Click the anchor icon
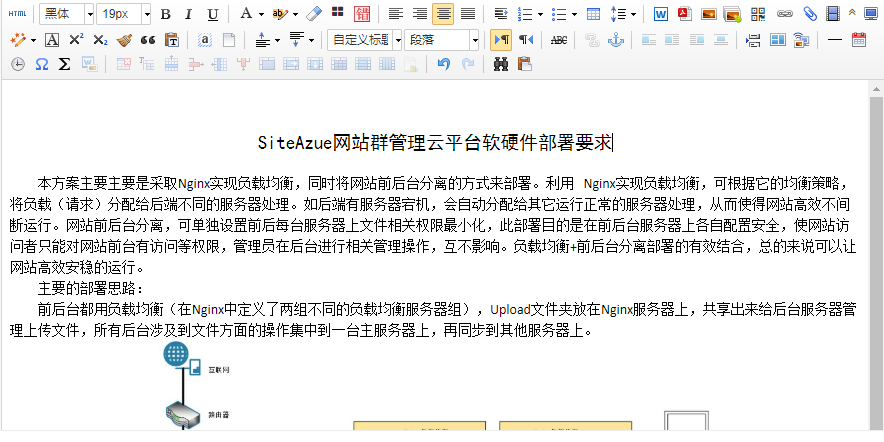This screenshot has width=884, height=442. 616,40
